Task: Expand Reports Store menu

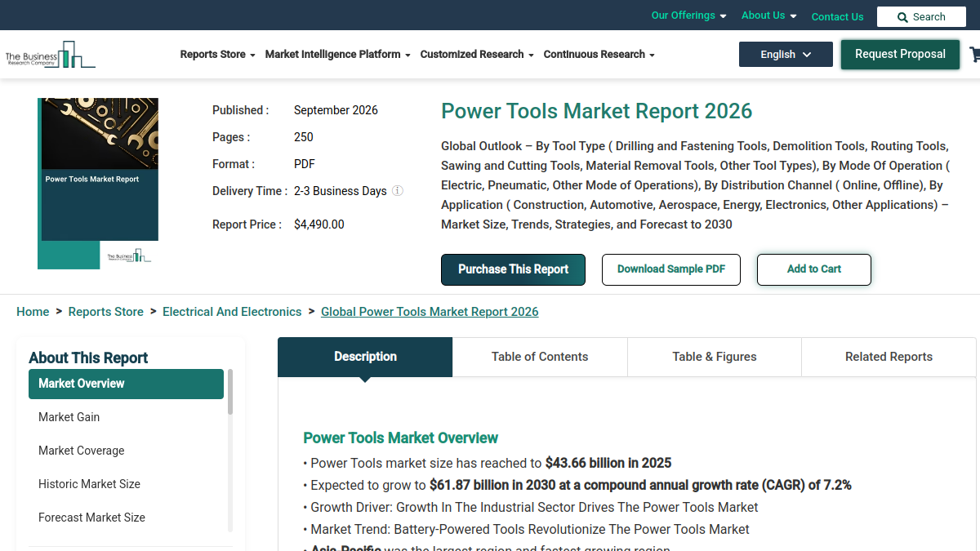Action: click(217, 55)
